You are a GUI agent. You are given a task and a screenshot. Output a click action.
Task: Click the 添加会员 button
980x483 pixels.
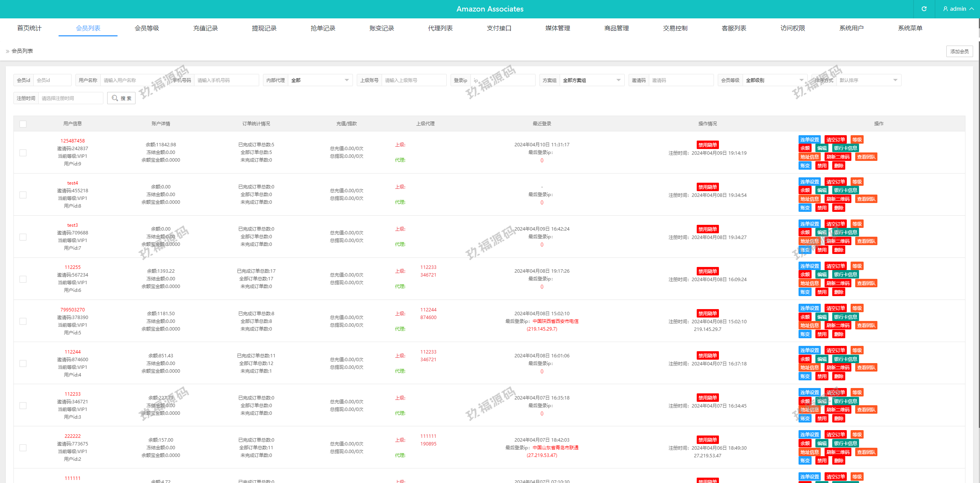click(959, 51)
